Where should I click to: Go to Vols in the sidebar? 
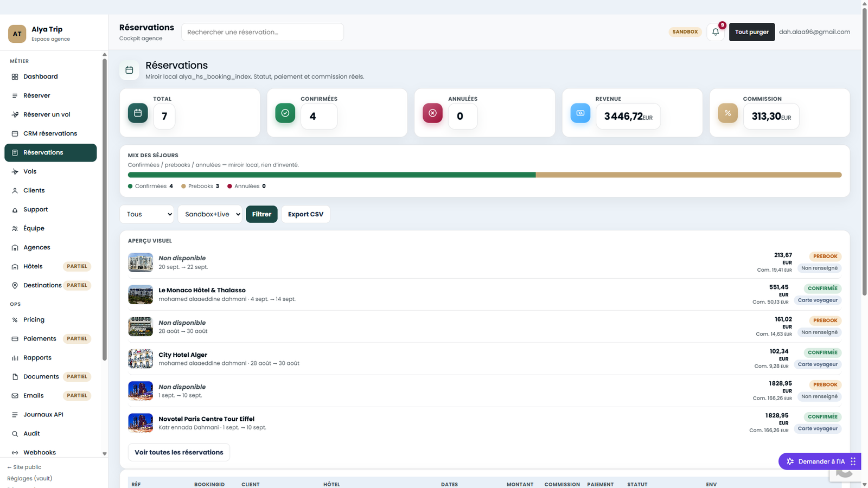point(50,171)
